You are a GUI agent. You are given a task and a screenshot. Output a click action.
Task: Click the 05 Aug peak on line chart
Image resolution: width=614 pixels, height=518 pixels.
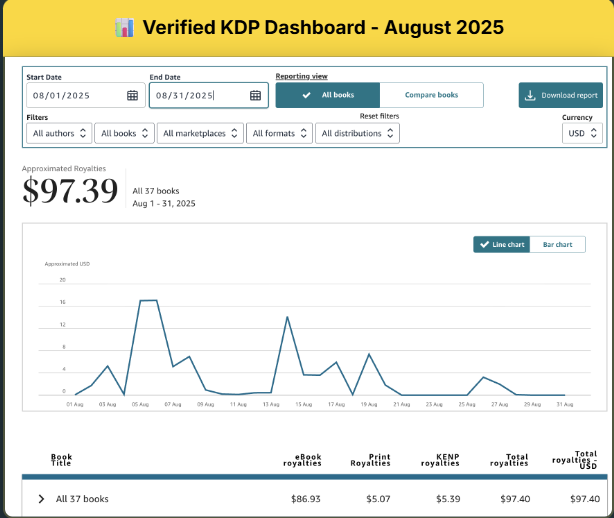point(148,300)
